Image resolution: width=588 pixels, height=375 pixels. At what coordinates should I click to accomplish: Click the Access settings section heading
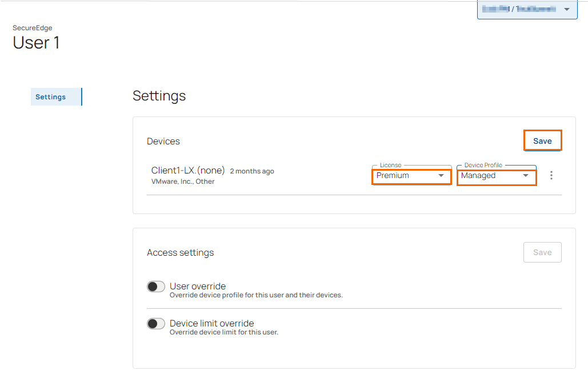pos(180,253)
